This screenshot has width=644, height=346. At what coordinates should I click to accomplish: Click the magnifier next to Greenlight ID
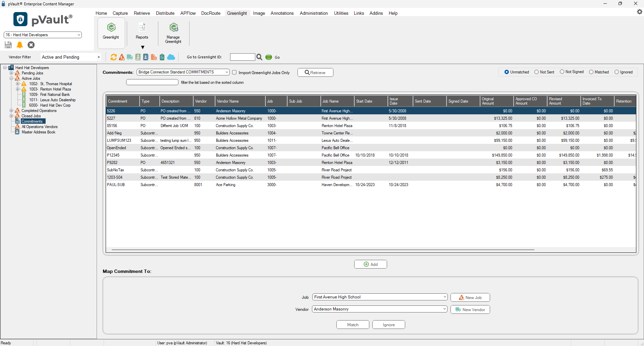click(259, 57)
